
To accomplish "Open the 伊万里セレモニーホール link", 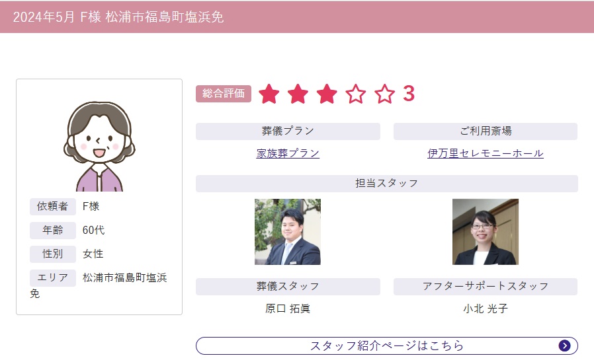I will point(486,153).
